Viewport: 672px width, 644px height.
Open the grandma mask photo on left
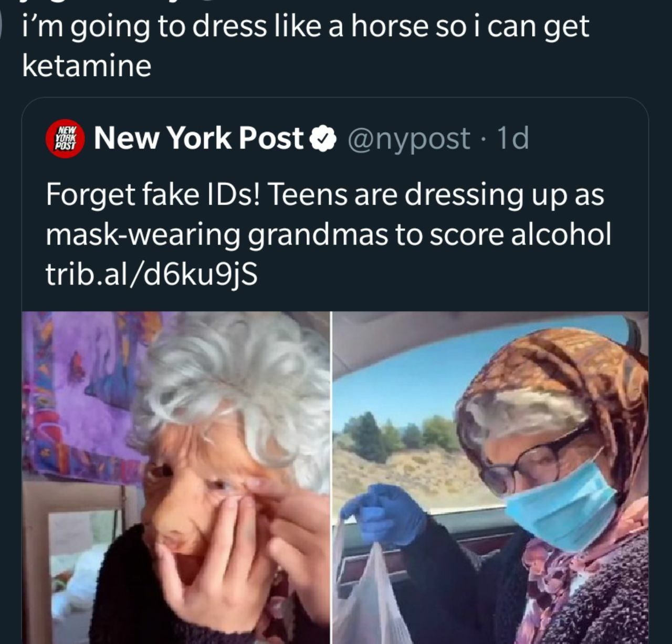click(x=176, y=478)
